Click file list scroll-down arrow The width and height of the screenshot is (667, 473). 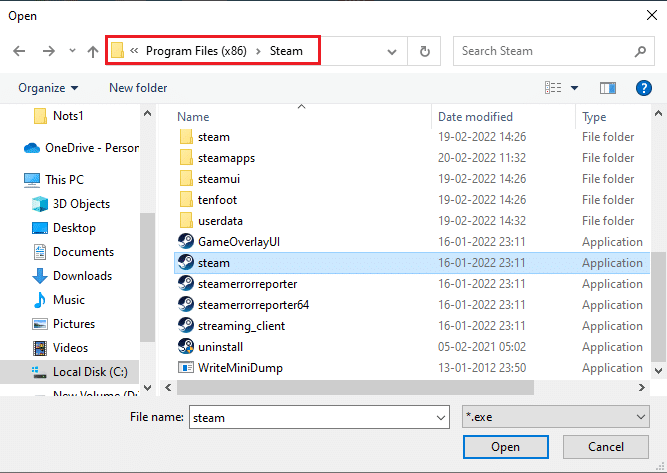pyautogui.click(x=658, y=370)
